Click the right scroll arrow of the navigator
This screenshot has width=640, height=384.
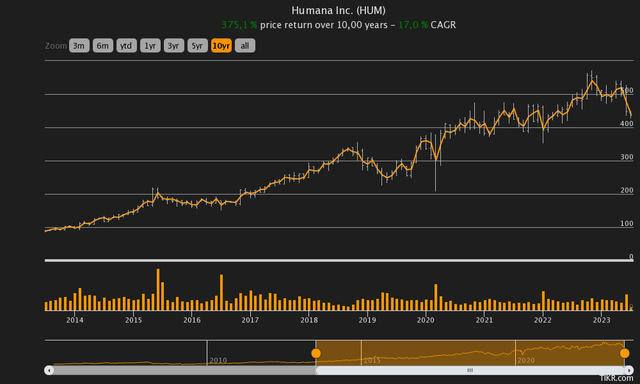tap(629, 370)
